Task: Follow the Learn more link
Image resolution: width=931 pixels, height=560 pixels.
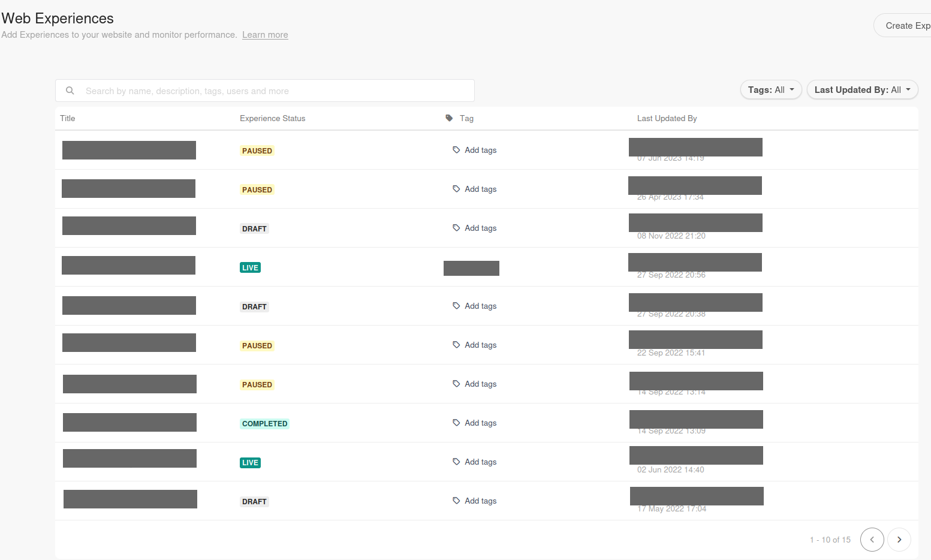Action: pos(265,35)
